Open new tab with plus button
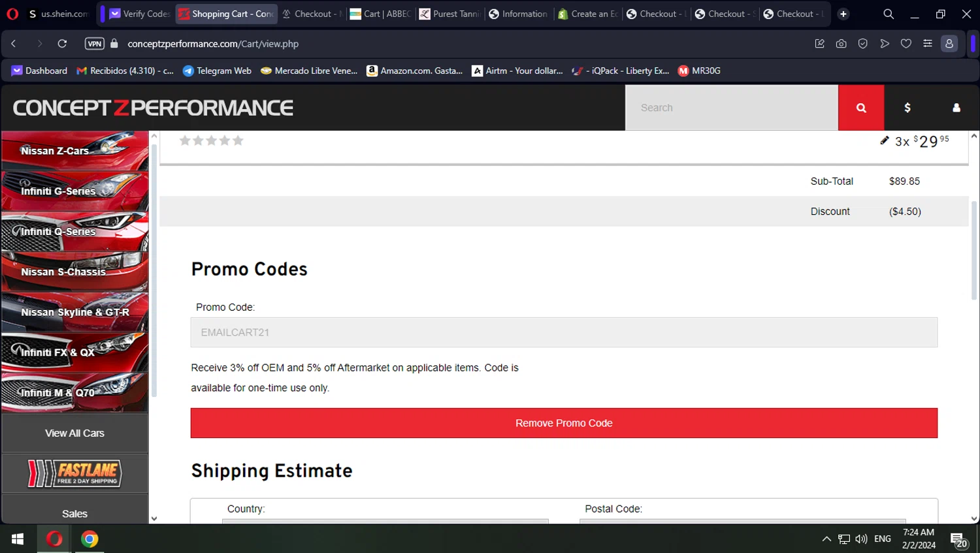This screenshot has height=553, width=980. (x=843, y=14)
